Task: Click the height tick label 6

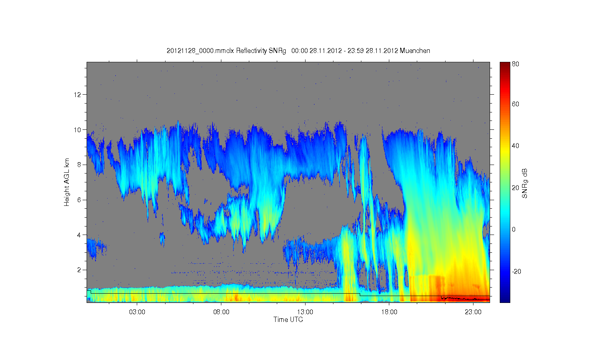Action: [x=79, y=200]
